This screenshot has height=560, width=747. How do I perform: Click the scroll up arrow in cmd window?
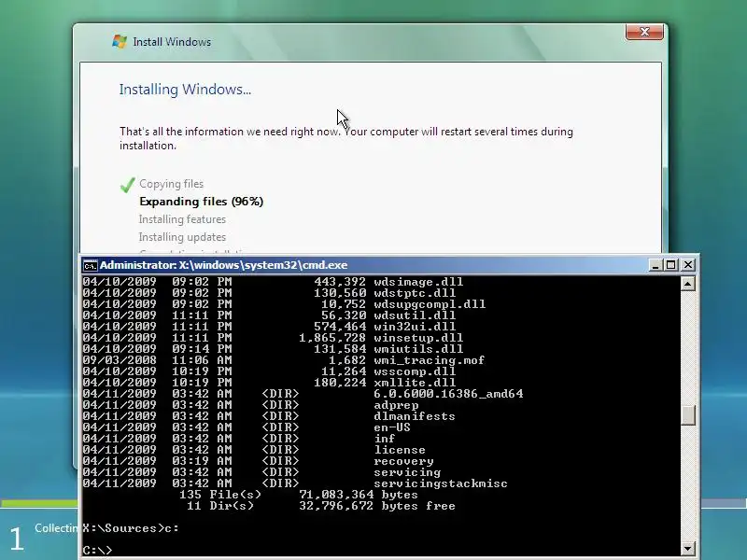pos(687,285)
